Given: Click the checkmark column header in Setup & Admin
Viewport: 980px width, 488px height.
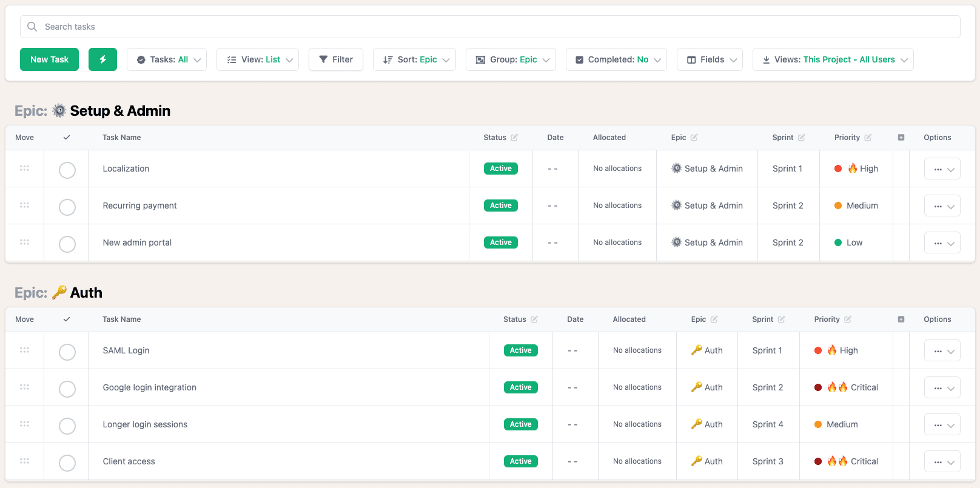Looking at the screenshot, I should tap(67, 138).
